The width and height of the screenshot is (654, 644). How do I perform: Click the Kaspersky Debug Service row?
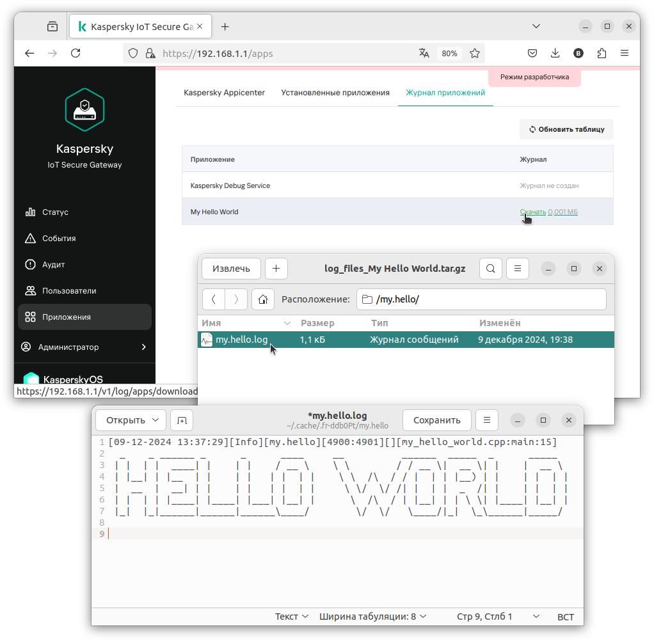click(x=397, y=185)
